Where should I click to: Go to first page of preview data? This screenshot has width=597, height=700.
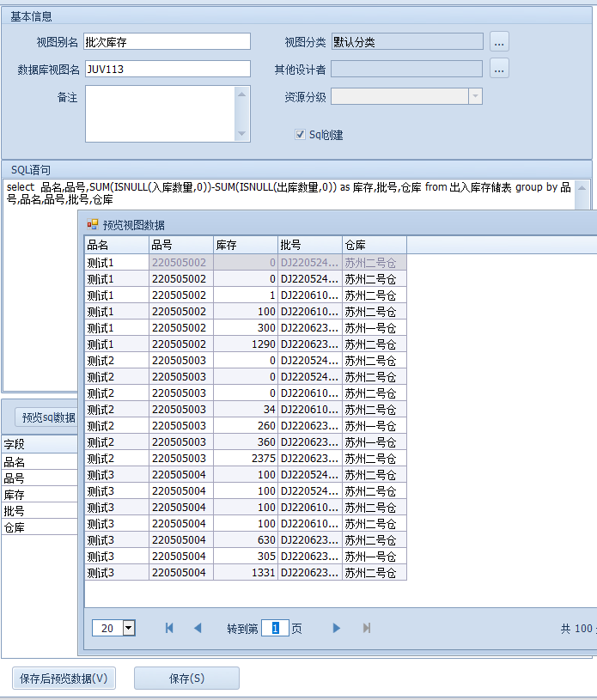pyautogui.click(x=169, y=628)
